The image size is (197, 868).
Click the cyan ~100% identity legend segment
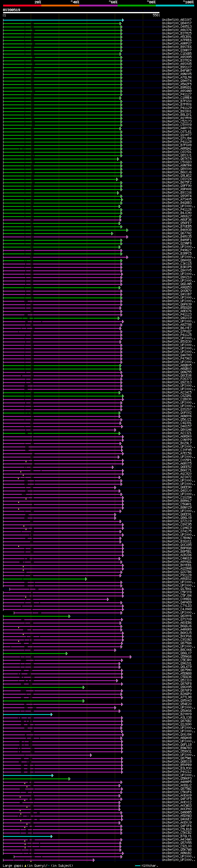coord(175,6)
